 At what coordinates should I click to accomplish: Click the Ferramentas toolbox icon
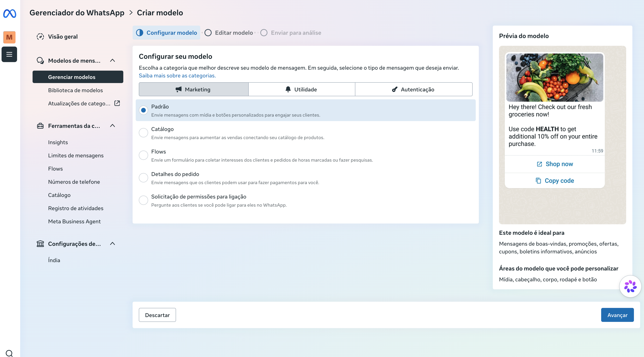pos(40,126)
